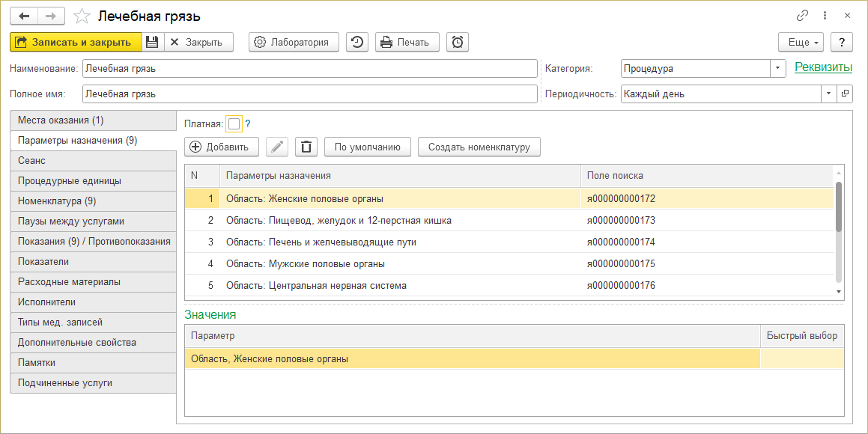Click the parameters table vertical scrollbar
The height and width of the screenshot is (434, 868).
point(839,207)
